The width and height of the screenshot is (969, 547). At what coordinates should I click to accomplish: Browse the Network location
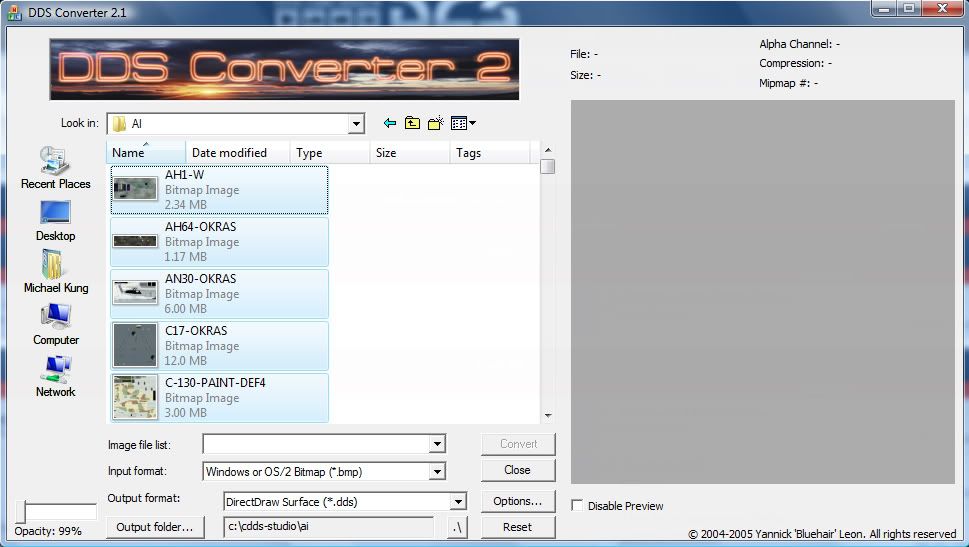[x=55, y=376]
